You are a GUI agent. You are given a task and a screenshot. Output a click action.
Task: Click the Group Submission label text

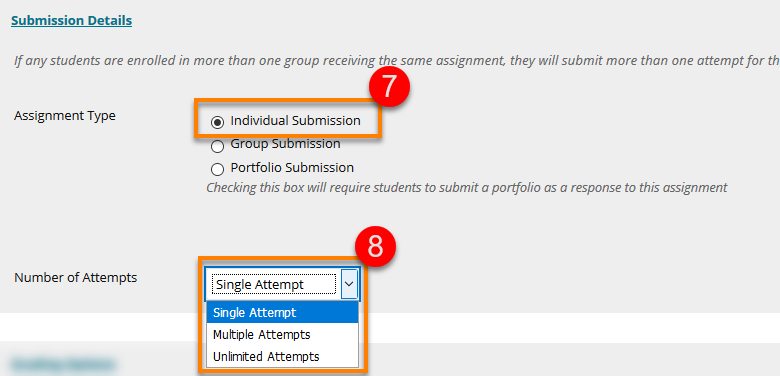pyautogui.click(x=286, y=144)
